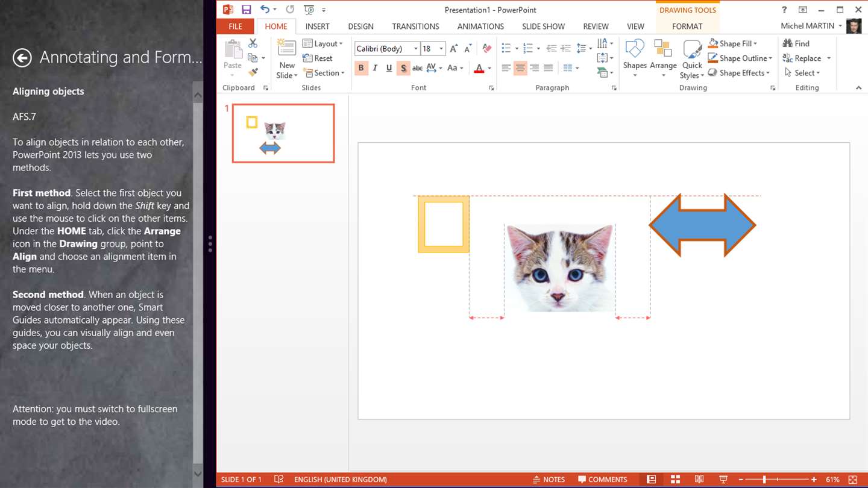Open the Change Case (Aa) dropdown
Screen dimensions: 868x488
click(x=455, y=68)
